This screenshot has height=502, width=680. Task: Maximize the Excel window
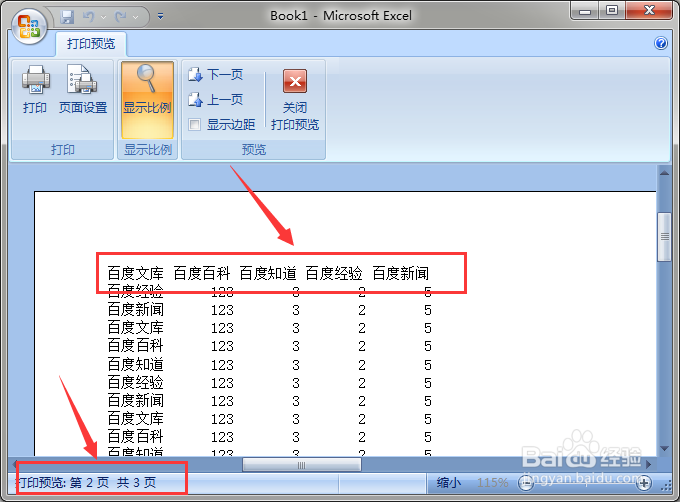(x=612, y=10)
